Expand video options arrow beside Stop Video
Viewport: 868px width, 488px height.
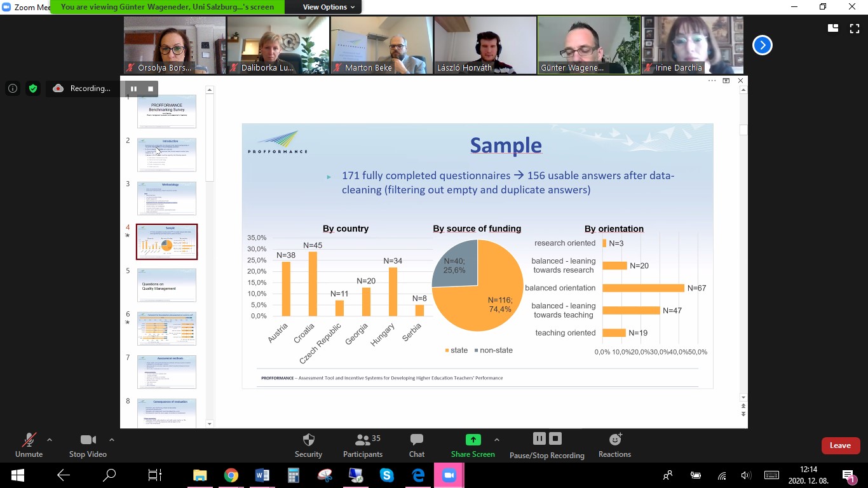point(112,440)
